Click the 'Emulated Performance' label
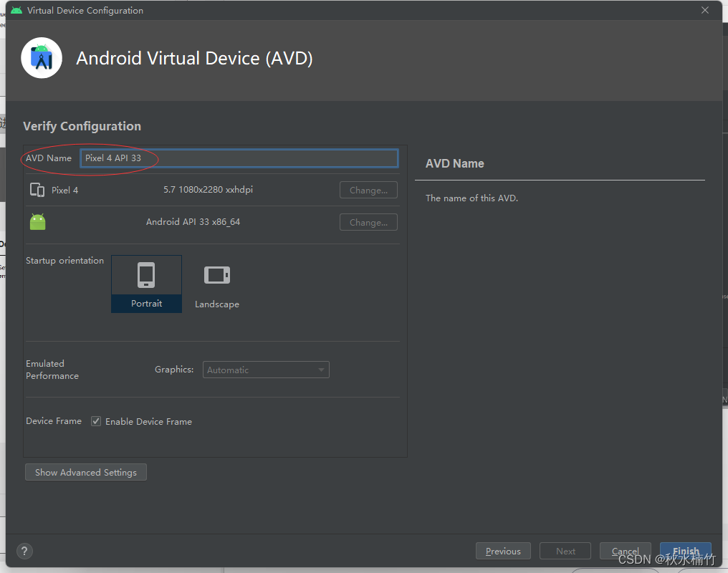Viewport: 728px width, 573px height. (52, 370)
